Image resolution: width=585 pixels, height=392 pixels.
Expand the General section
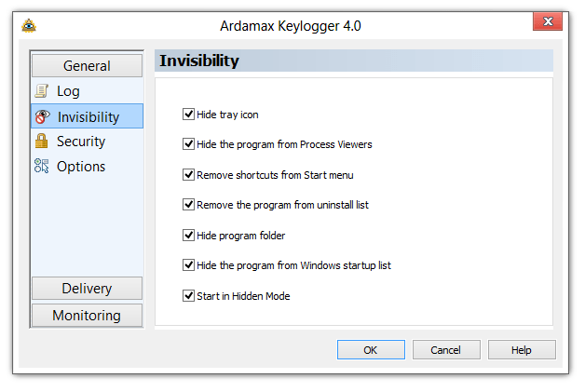tap(87, 66)
